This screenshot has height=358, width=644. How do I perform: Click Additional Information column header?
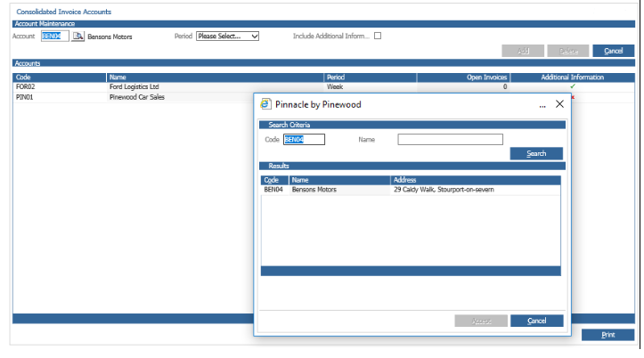point(573,77)
